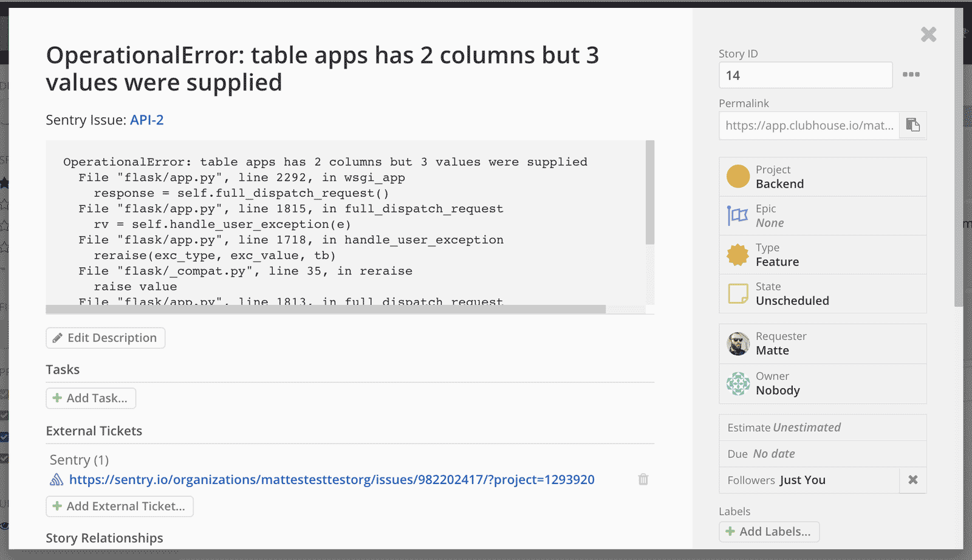Screen dimensions: 972x560
Task: Click the Story ID input field
Action: coord(805,75)
